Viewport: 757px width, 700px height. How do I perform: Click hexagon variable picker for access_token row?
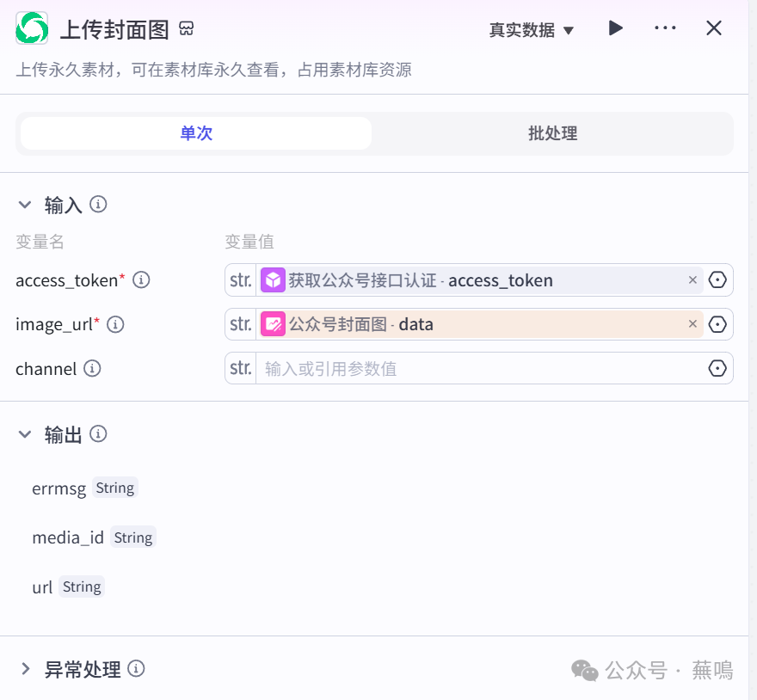point(717,280)
